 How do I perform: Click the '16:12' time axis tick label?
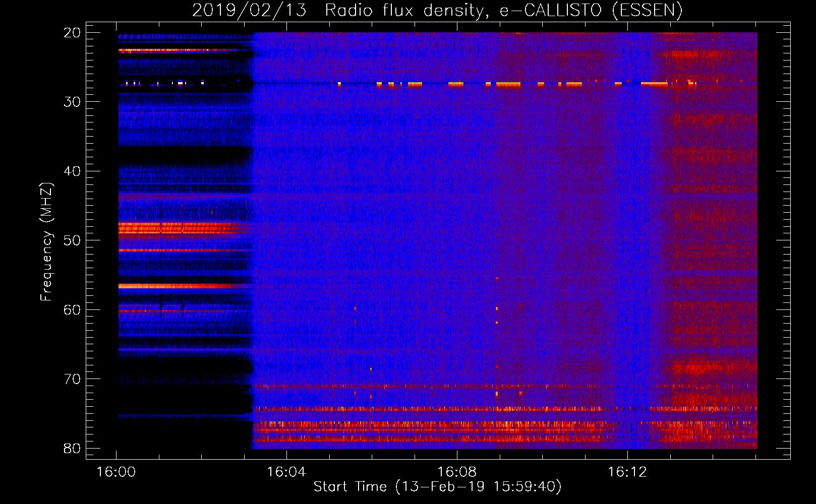[x=627, y=472]
